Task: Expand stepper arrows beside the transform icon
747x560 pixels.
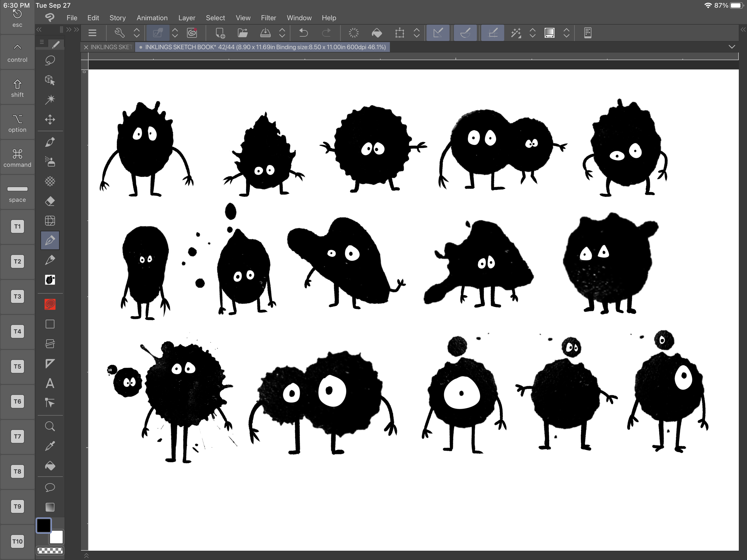Action: pyautogui.click(x=417, y=33)
